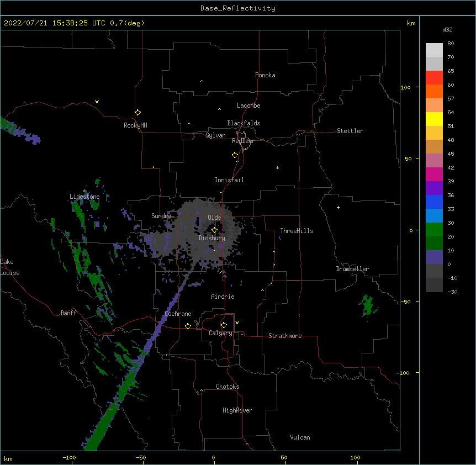Image resolution: width=476 pixels, height=465 pixels.
Task: Click the royal blue 33-36 dBZ swatch
Action: click(x=434, y=202)
